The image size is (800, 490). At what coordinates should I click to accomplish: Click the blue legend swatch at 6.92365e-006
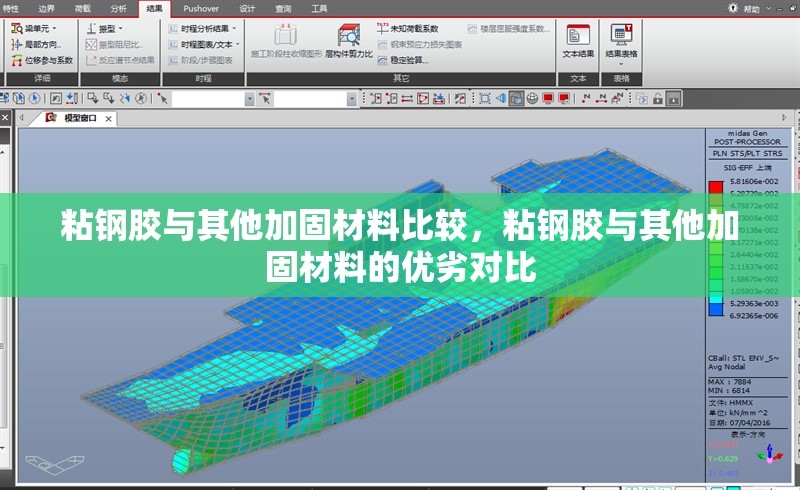[x=716, y=309]
